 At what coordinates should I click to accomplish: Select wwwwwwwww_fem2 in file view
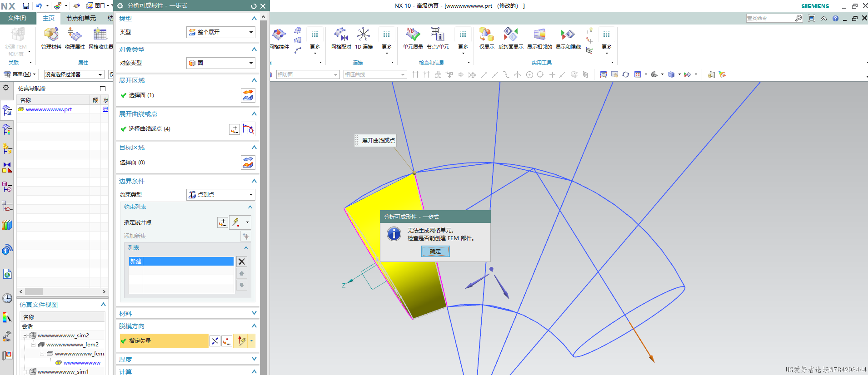pyautogui.click(x=72, y=345)
